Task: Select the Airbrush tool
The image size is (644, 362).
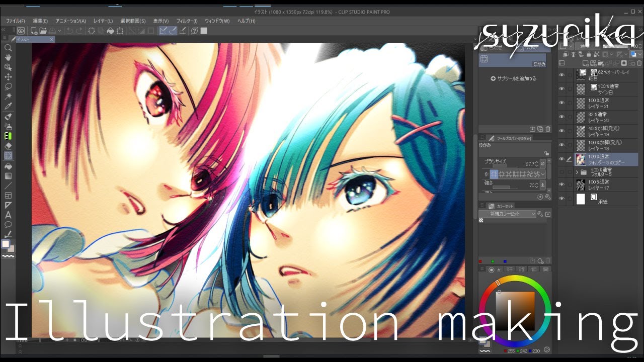Action: click(x=8, y=126)
